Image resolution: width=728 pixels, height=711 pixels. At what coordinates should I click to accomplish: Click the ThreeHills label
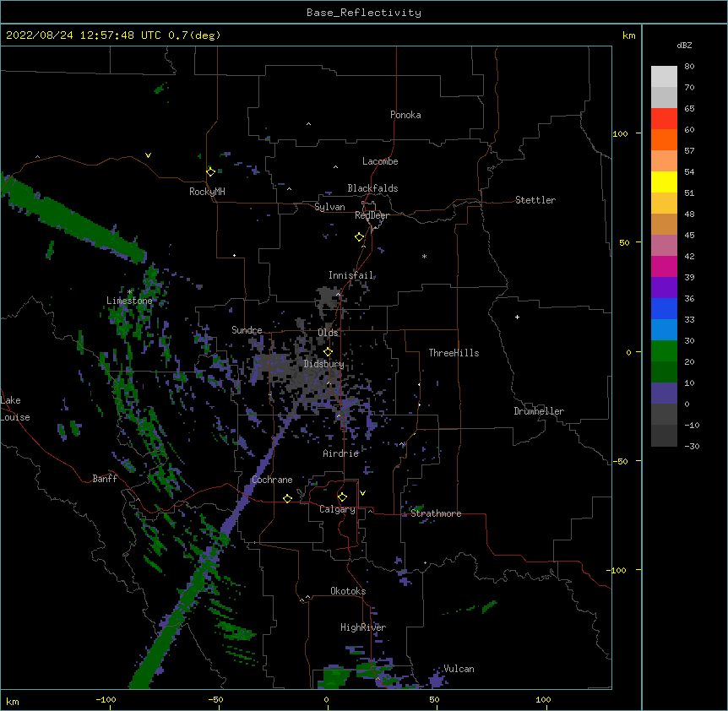click(x=454, y=353)
